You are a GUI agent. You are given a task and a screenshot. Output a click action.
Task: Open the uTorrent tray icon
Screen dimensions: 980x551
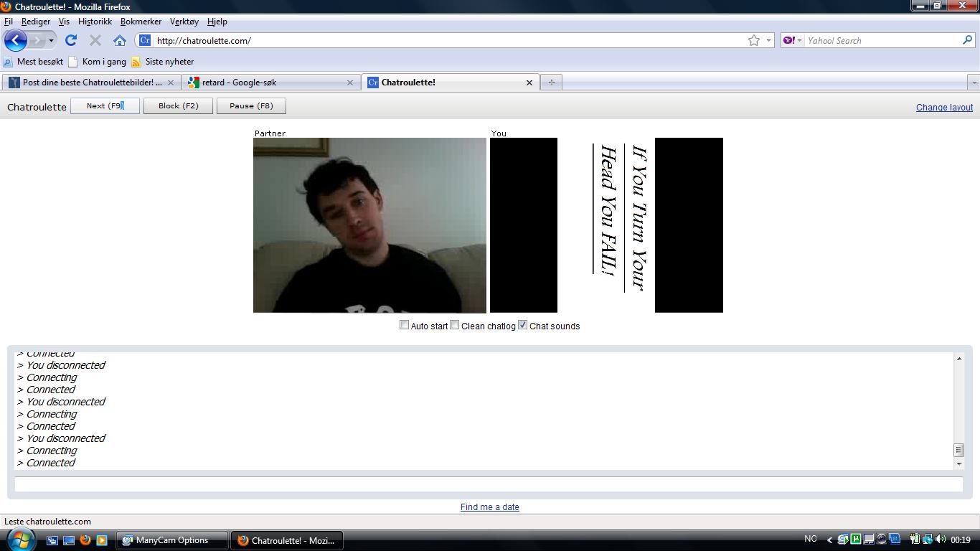tap(856, 540)
